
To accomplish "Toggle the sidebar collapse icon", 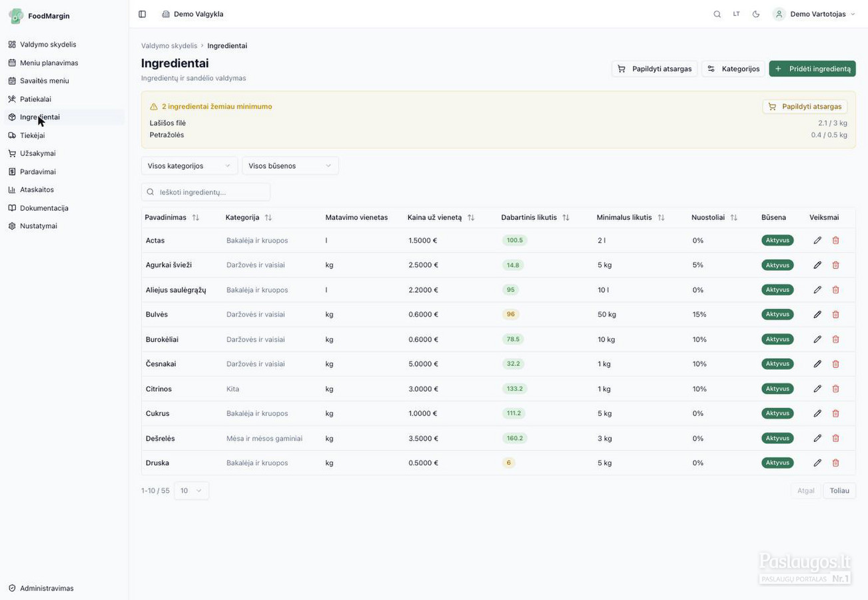I will coord(142,14).
